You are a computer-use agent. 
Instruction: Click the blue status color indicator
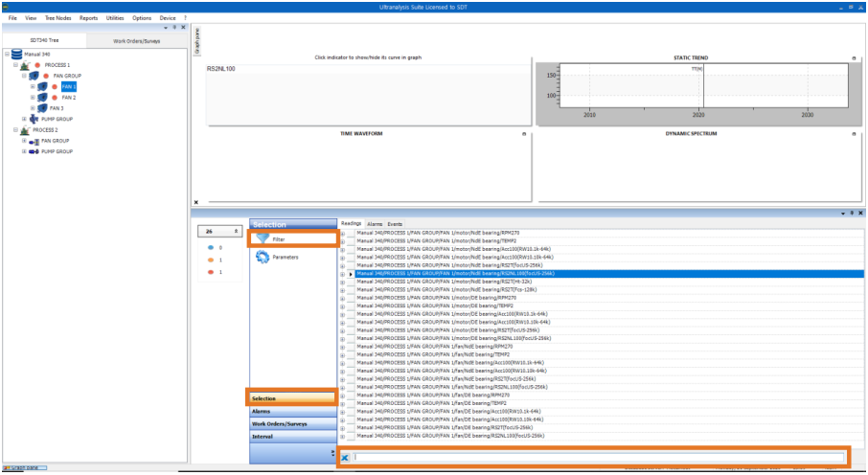(209, 247)
